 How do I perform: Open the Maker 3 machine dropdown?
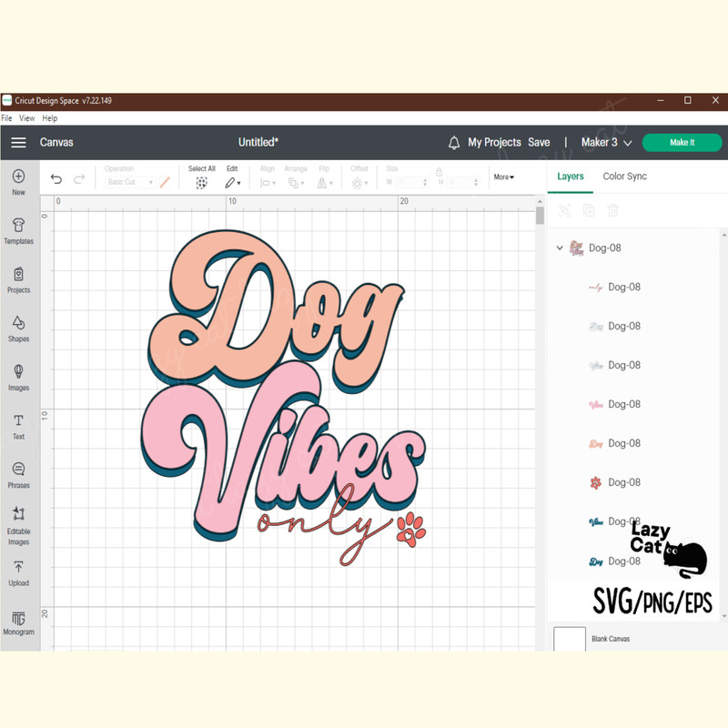[x=605, y=143]
